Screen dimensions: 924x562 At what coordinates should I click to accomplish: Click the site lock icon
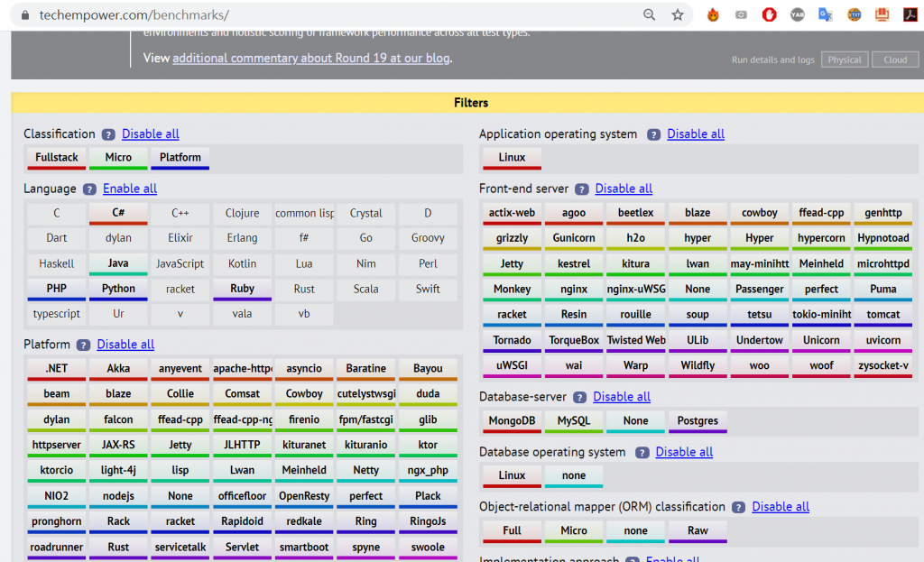click(x=24, y=14)
